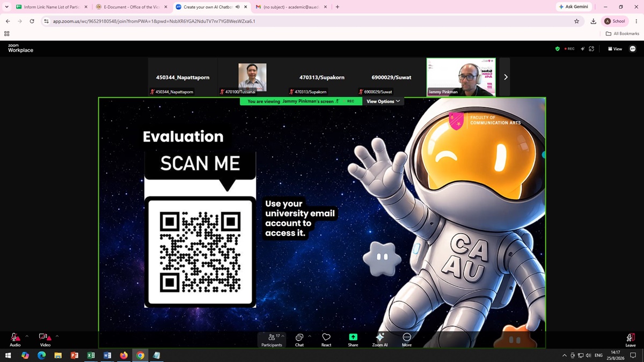The image size is (644, 362).
Task: Open browser downloads
Action: point(593,21)
